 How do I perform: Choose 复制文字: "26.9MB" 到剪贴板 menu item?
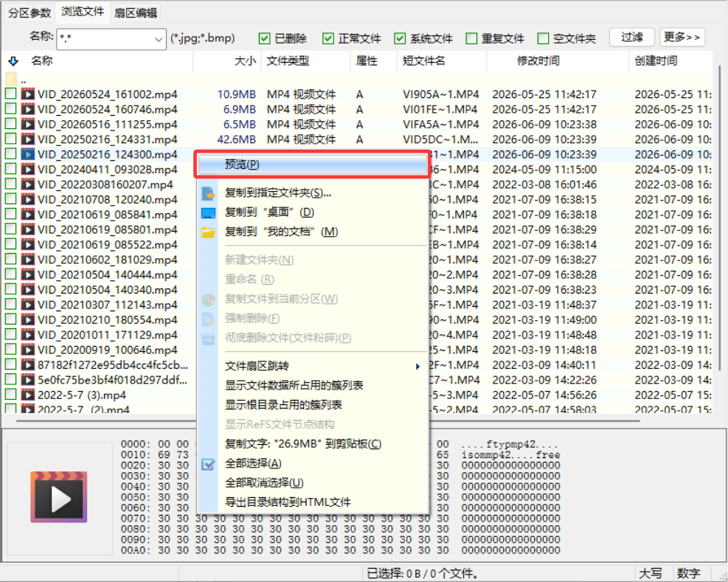coord(311,444)
